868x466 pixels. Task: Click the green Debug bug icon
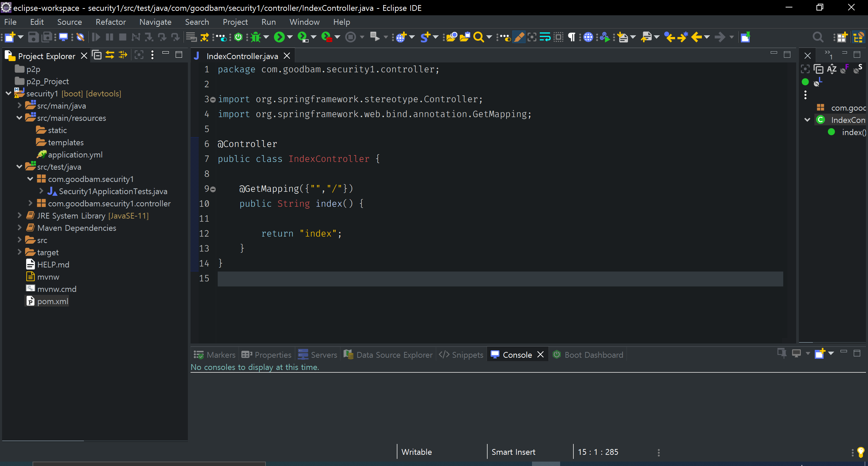point(256,37)
